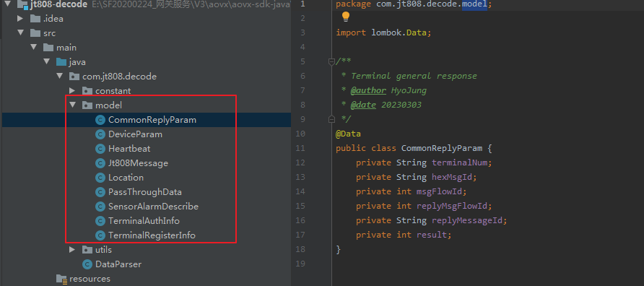Select Jt808Message in the project tree
The height and width of the screenshot is (286, 644).
138,163
